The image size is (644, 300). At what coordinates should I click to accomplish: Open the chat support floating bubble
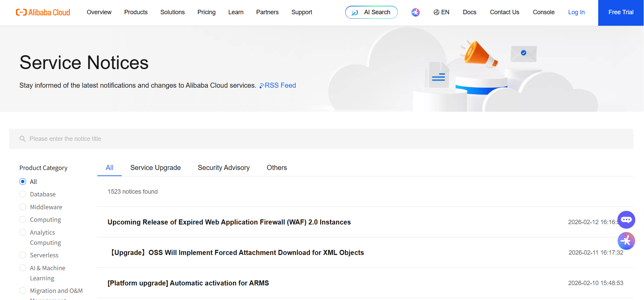pos(626,220)
